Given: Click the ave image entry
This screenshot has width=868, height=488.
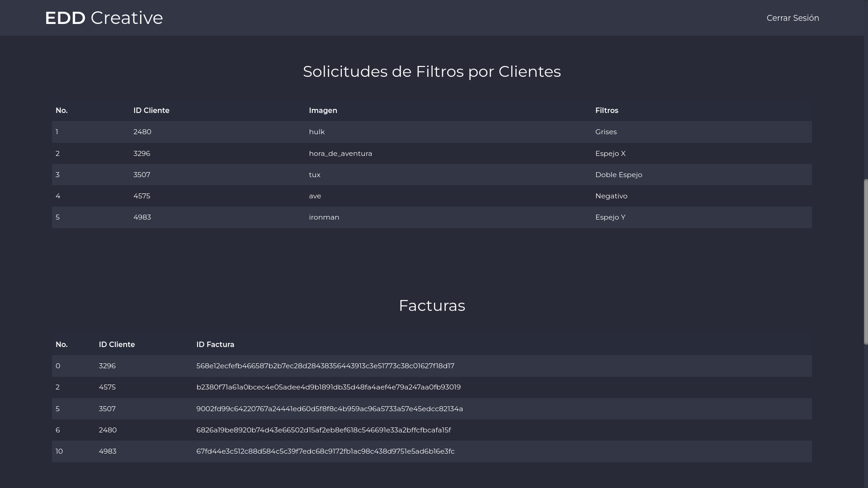Looking at the screenshot, I should coord(315,196).
